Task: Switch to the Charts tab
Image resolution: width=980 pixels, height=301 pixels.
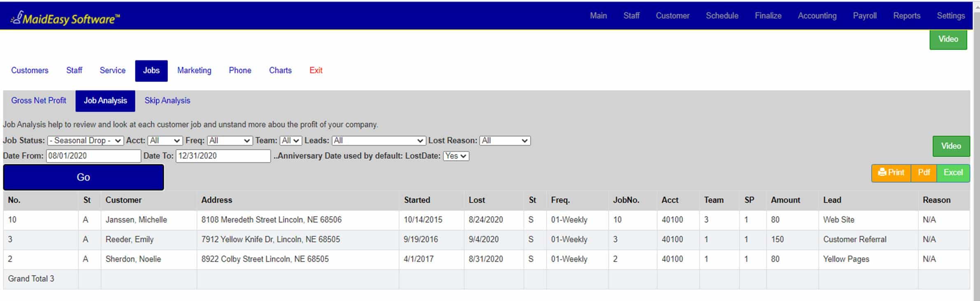Action: click(x=280, y=70)
